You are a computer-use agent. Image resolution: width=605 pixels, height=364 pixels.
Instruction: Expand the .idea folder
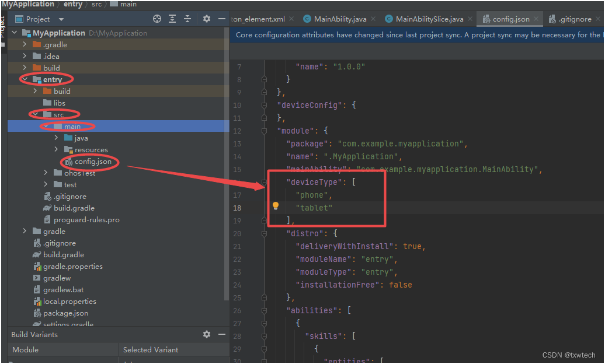point(25,56)
